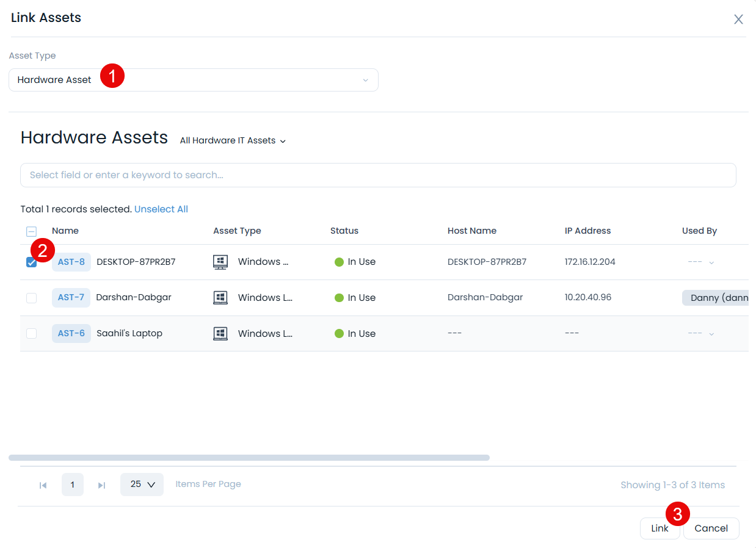Click the horizontal scrollbar under the table

(x=249, y=458)
